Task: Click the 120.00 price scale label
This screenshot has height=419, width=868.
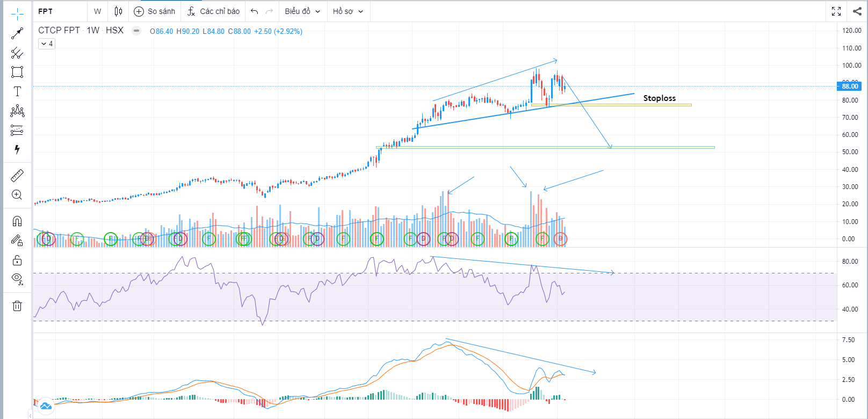Action: tap(852, 31)
